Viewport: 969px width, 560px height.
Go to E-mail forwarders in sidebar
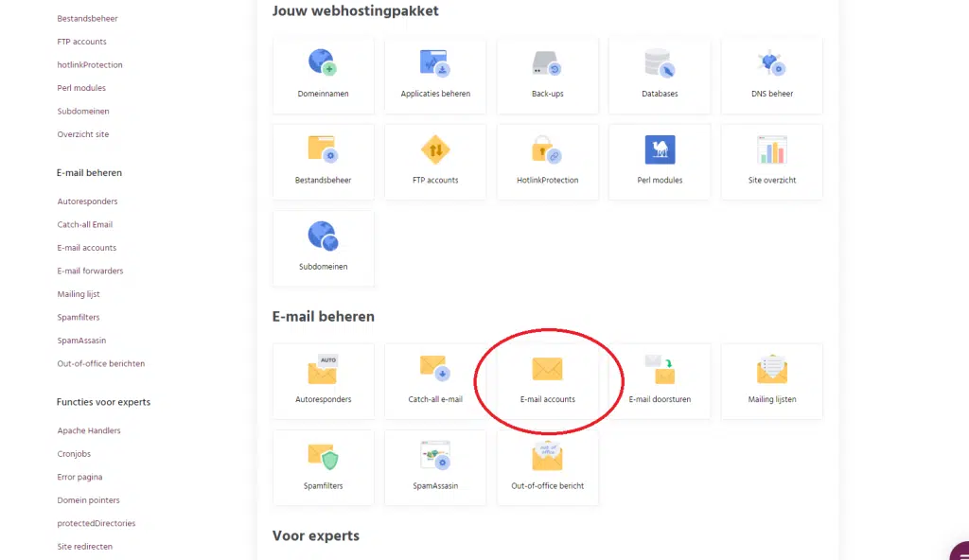(x=90, y=271)
